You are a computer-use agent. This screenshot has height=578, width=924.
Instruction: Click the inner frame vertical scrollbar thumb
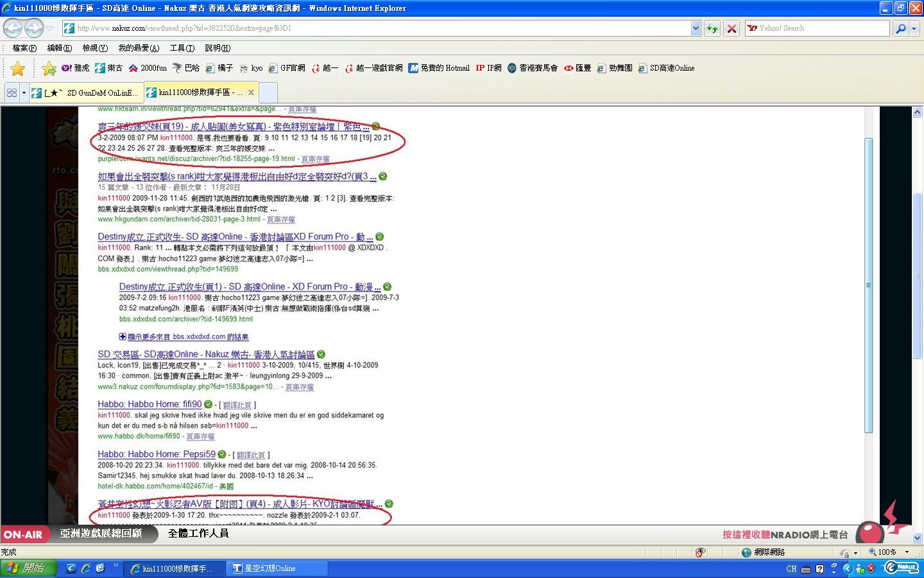click(x=869, y=285)
